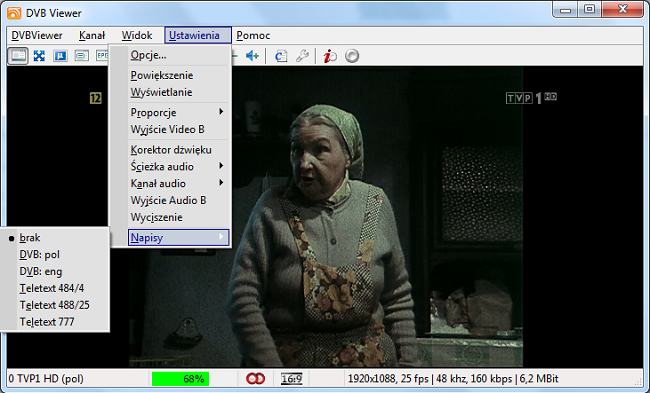Screen dimensions: 650x393
Task: Click the record circle button icon
Action: coord(352,56)
